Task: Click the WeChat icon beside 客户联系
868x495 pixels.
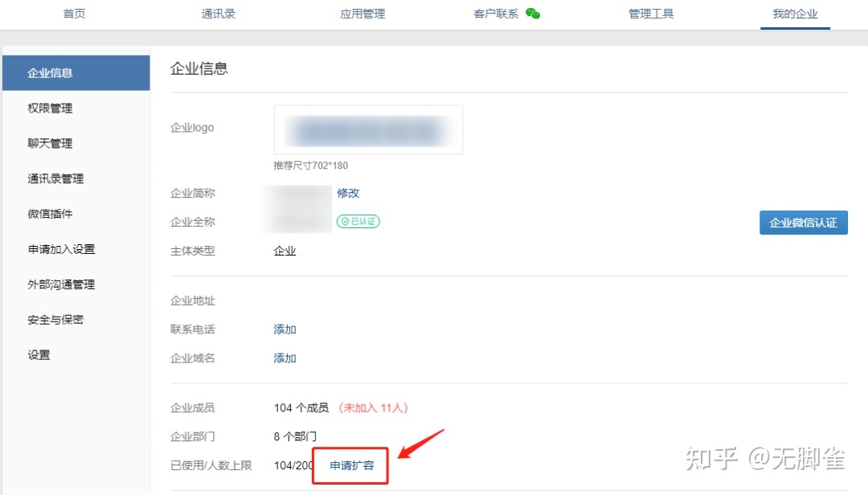Action: pyautogui.click(x=533, y=14)
